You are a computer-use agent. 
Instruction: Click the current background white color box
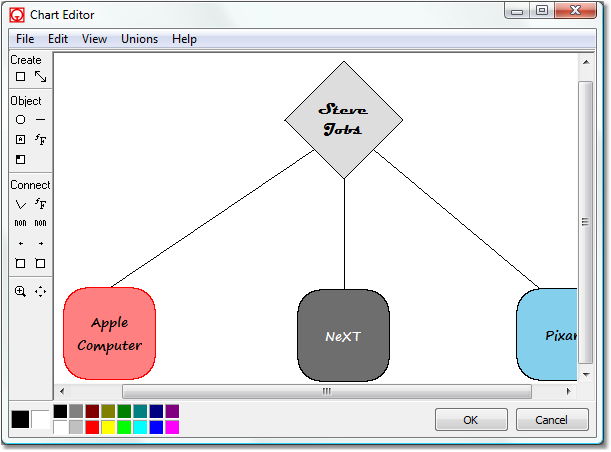[x=41, y=420]
